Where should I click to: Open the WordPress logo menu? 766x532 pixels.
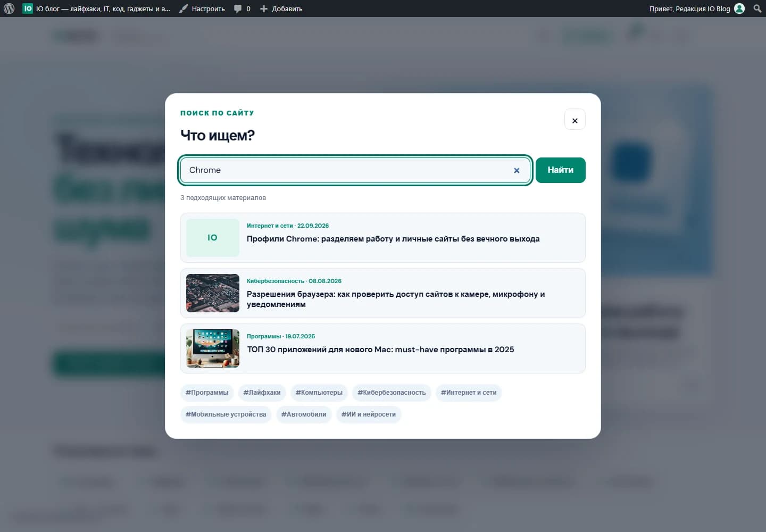click(x=9, y=9)
